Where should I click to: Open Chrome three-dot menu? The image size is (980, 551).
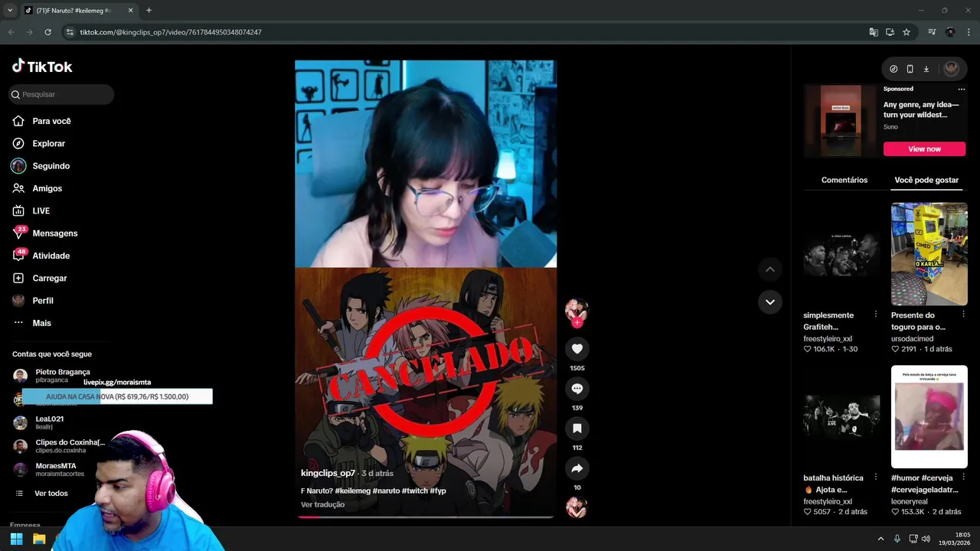click(969, 32)
